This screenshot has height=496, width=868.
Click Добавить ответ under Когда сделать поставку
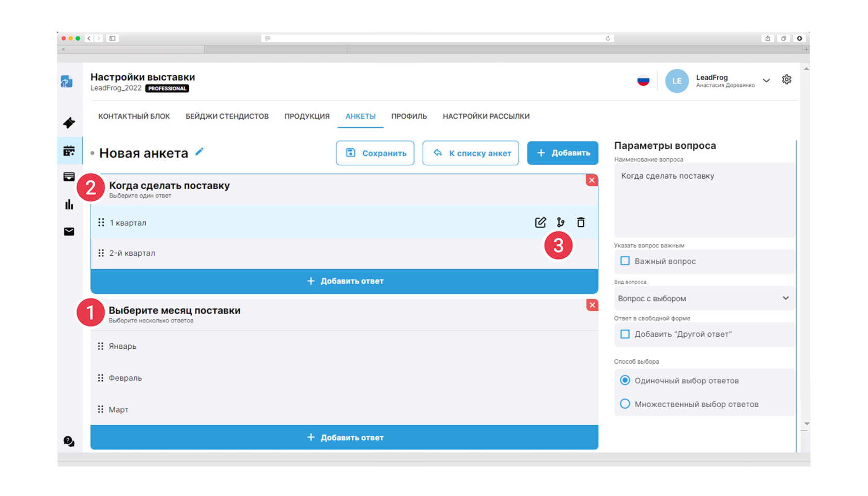pyautogui.click(x=345, y=281)
